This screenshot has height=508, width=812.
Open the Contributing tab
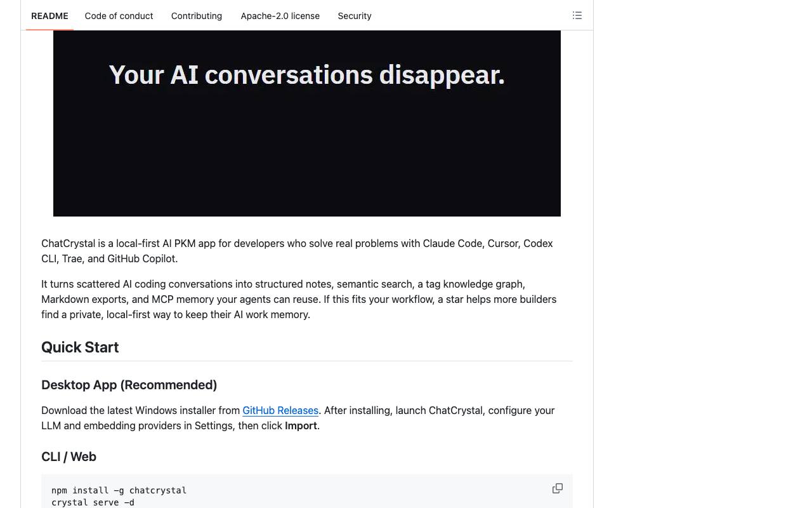pyautogui.click(x=197, y=16)
